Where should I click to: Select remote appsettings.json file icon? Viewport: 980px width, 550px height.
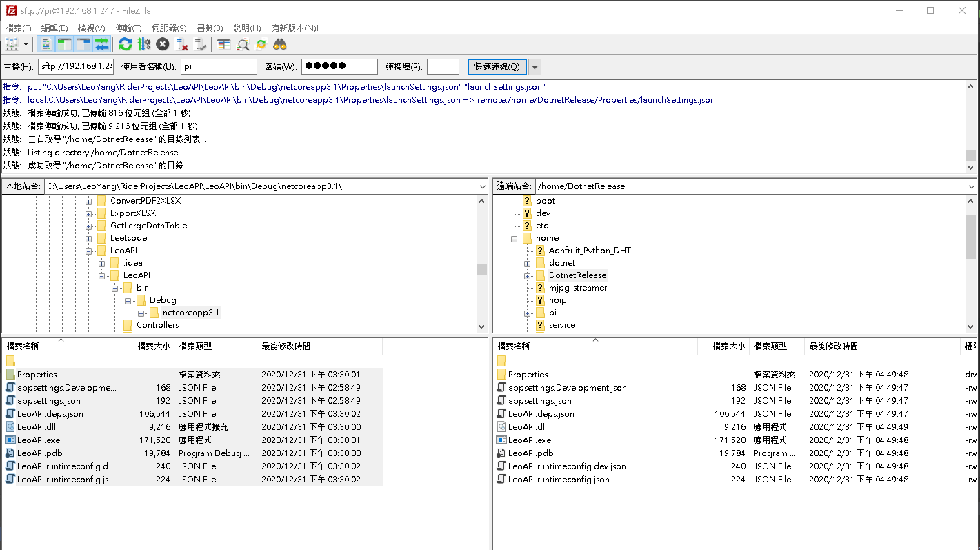coord(501,400)
